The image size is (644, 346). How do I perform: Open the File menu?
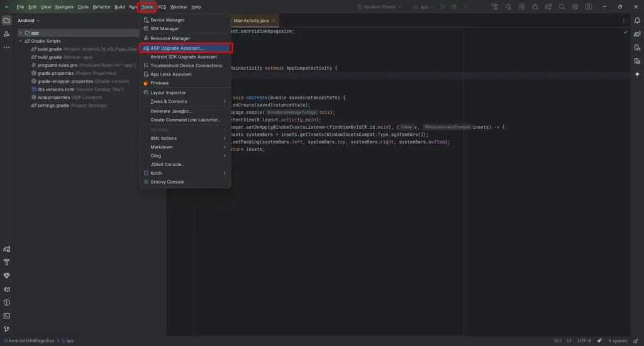[20, 7]
